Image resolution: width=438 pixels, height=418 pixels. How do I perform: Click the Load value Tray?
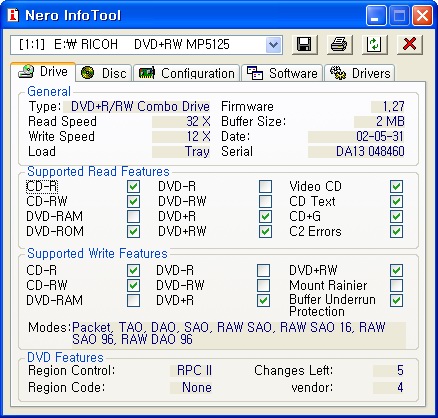pyautogui.click(x=181, y=152)
